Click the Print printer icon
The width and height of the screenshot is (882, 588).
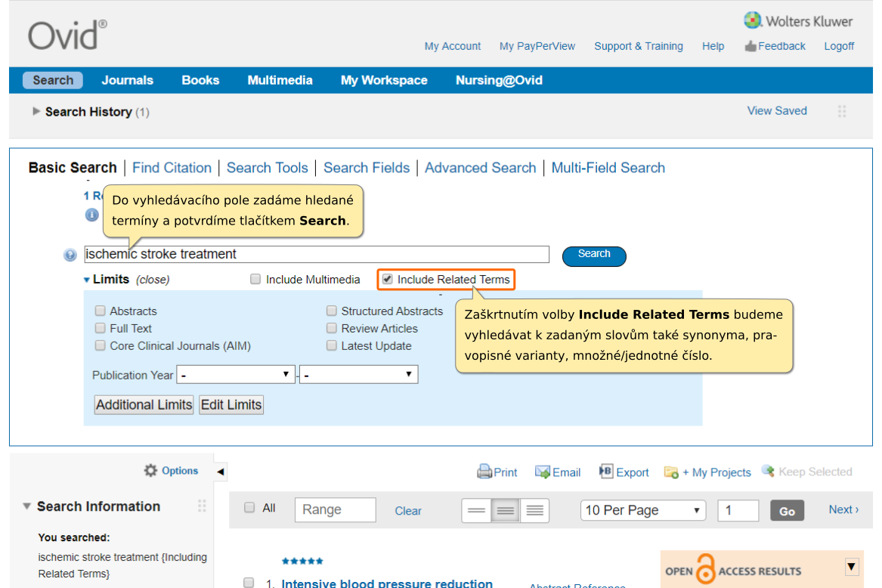click(484, 472)
